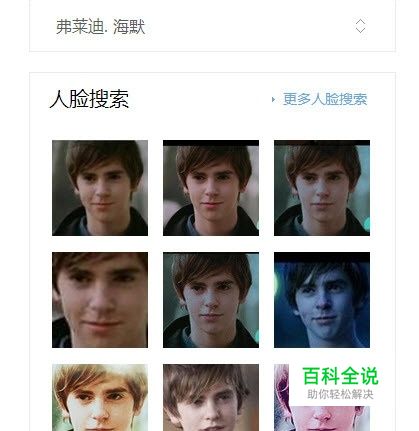
Task: Click the 助你轻松解决 subtitle text
Action: click(340, 395)
